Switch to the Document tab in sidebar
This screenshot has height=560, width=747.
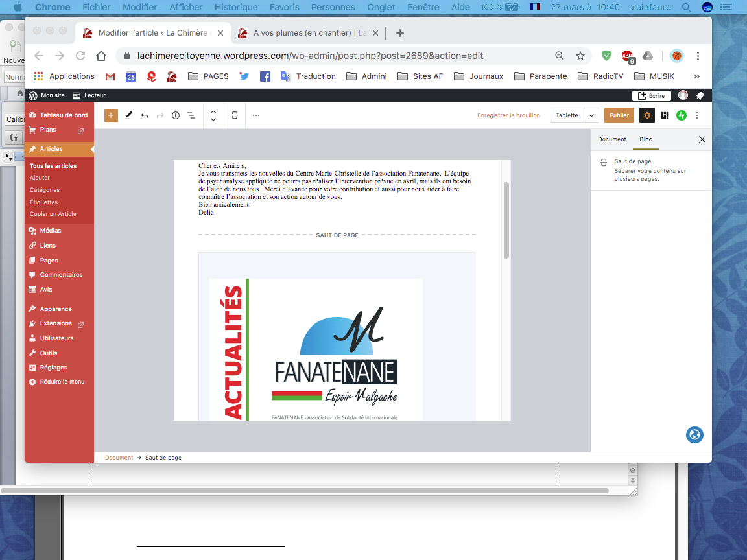612,139
